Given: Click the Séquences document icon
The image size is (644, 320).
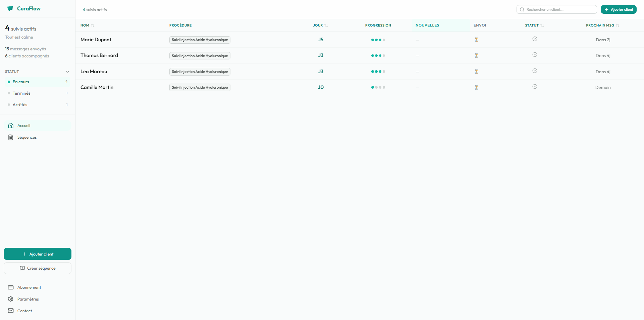Looking at the screenshot, I should click(x=11, y=137).
